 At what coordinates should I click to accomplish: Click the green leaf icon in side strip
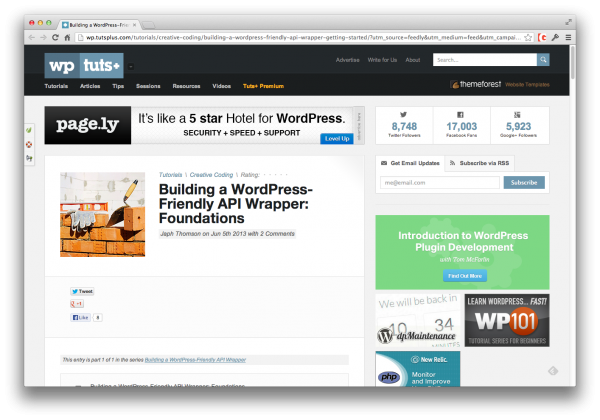pos(29,130)
